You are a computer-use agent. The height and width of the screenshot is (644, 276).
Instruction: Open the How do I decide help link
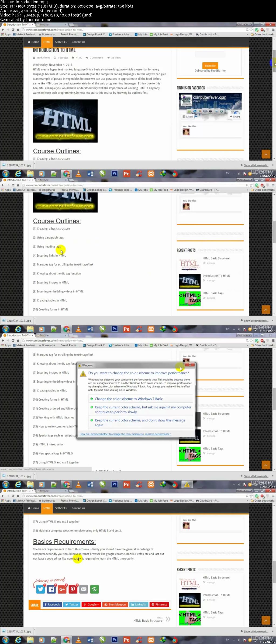click(x=125, y=434)
